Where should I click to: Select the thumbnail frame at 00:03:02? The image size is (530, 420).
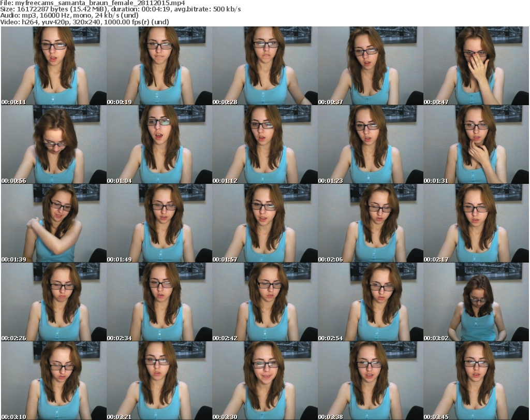(476, 301)
